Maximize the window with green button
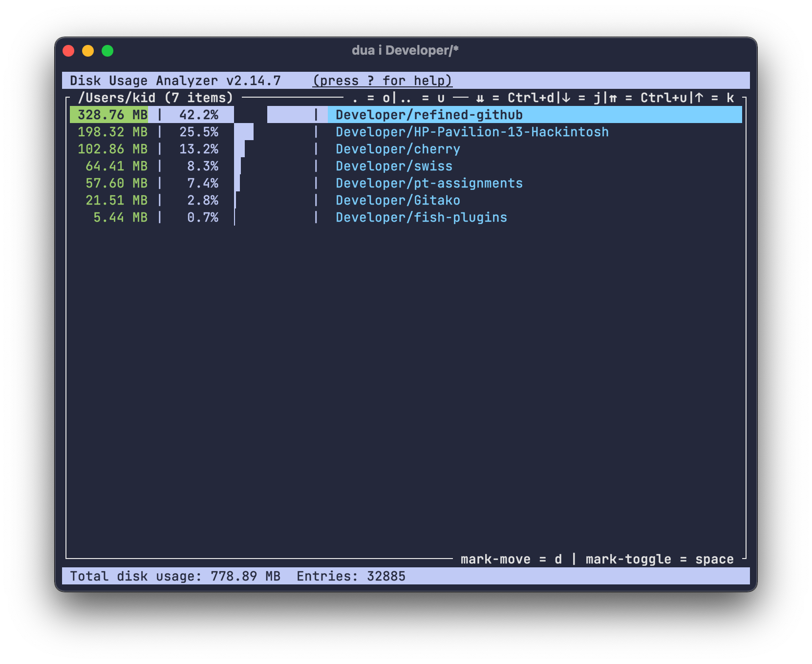 pos(107,51)
